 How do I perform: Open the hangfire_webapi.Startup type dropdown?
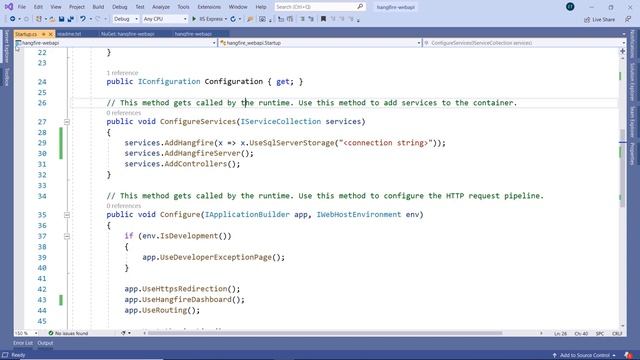[320, 43]
